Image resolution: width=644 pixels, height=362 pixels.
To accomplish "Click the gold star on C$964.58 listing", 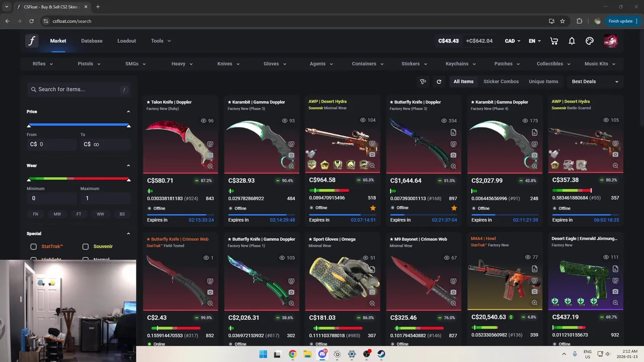I will [373, 208].
